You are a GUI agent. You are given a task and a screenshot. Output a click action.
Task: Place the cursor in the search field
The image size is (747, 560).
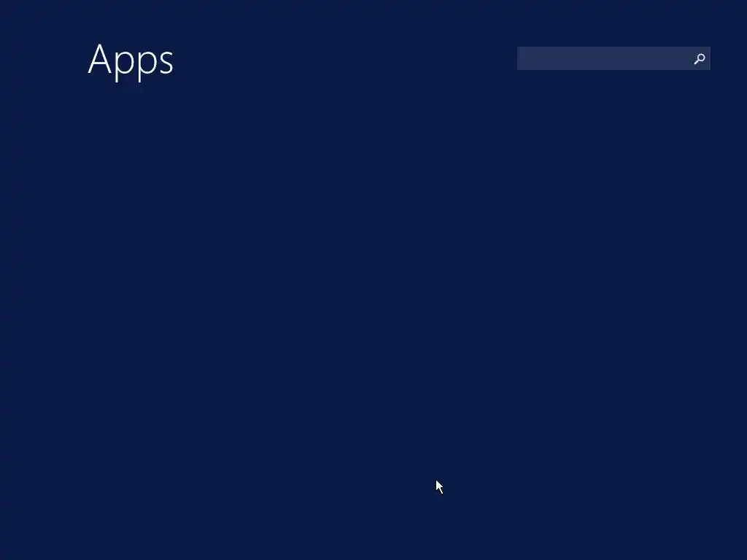(x=604, y=58)
